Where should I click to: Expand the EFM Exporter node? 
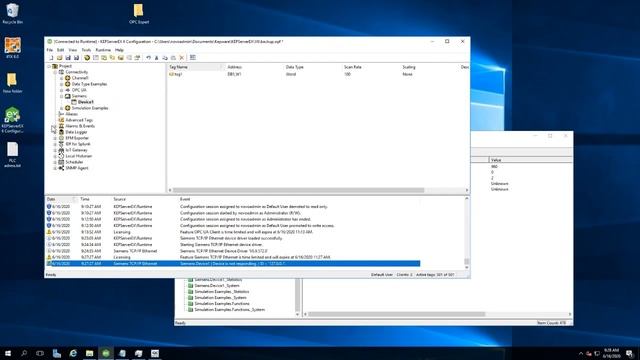point(55,138)
